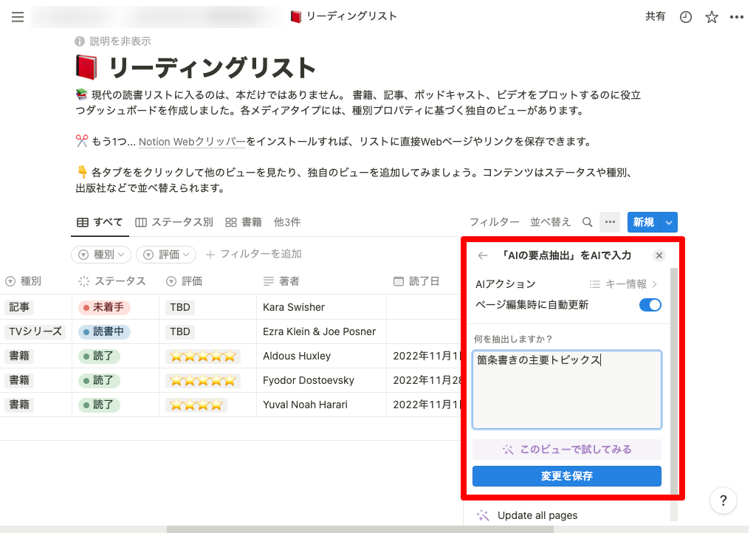The width and height of the screenshot is (756, 533).
Task: Click the 変更を保存 button
Action: [567, 476]
